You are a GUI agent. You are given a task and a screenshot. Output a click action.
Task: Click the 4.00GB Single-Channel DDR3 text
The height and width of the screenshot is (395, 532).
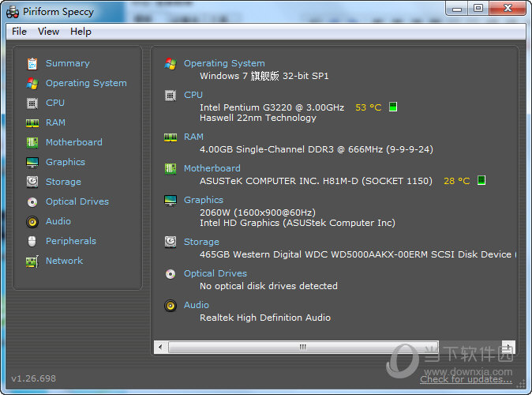pos(317,149)
